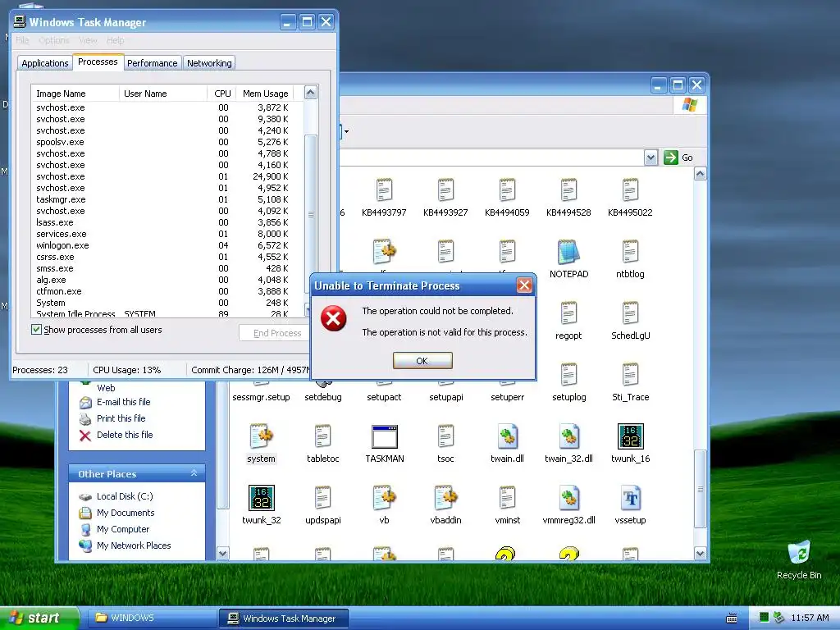Select the setuplog file icon
Screen dimensions: 840x630
click(569, 375)
